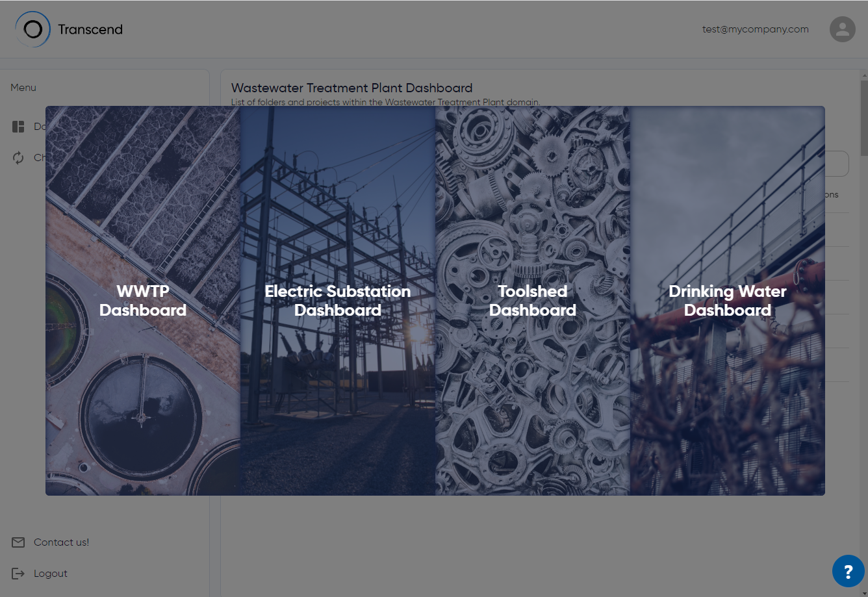868x597 pixels.
Task: Click the dashboard grid icon in sidebar
Action: coord(18,127)
